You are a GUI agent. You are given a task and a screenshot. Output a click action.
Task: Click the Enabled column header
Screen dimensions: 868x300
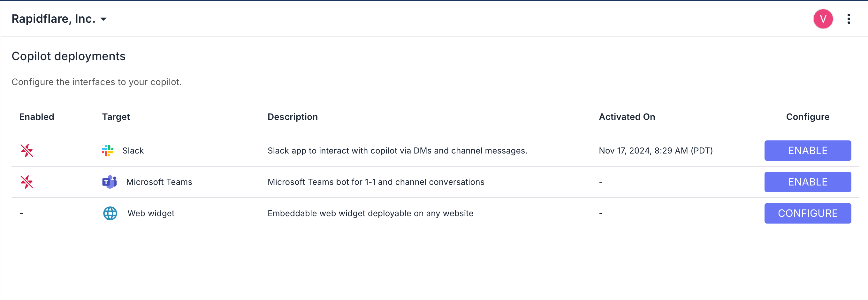pyautogui.click(x=36, y=117)
